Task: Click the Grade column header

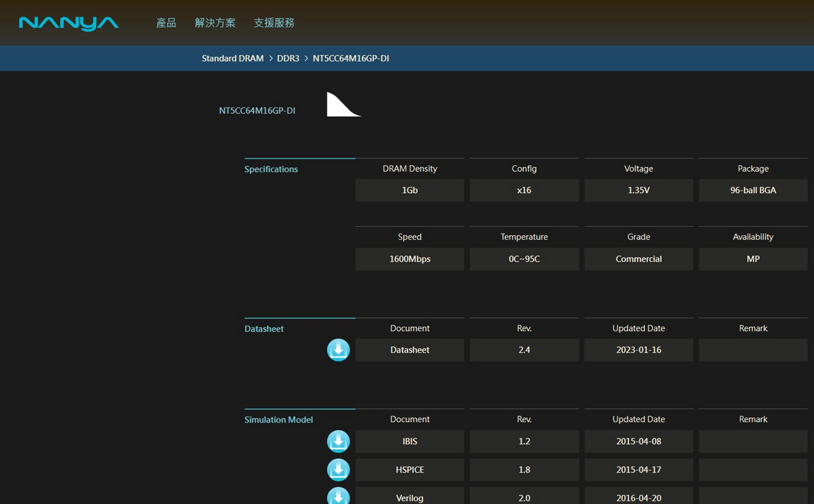Action: pyautogui.click(x=638, y=237)
